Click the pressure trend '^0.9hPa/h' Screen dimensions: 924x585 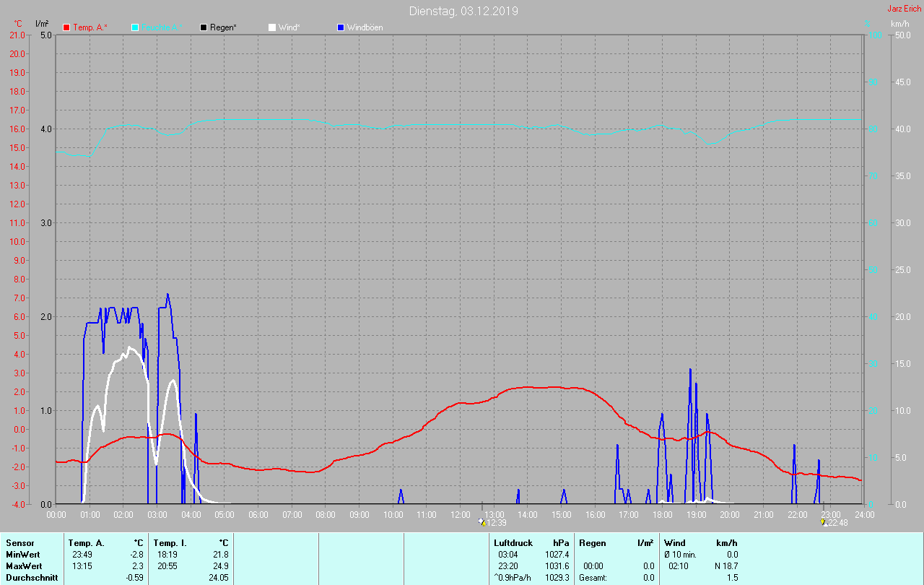(513, 578)
